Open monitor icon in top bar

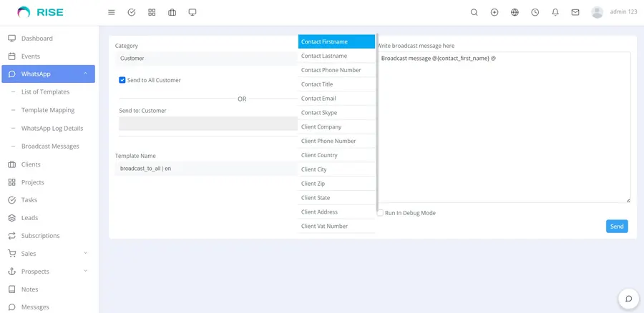tap(192, 12)
